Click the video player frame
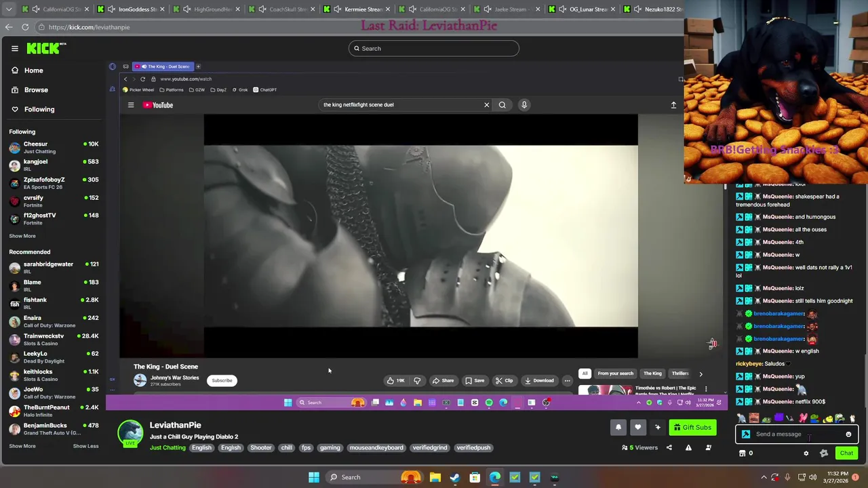Screen dimensions: 868x488 point(420,236)
